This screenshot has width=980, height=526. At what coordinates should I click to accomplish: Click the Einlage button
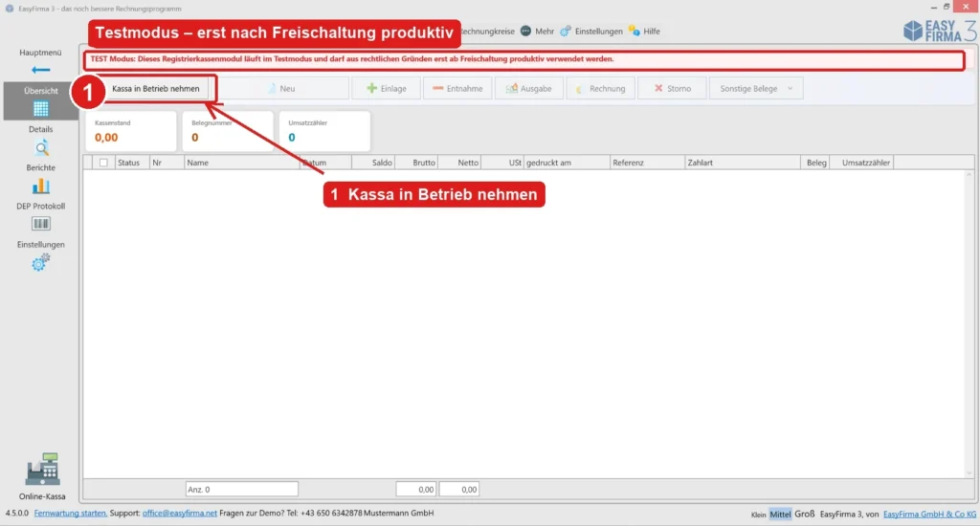(x=387, y=89)
